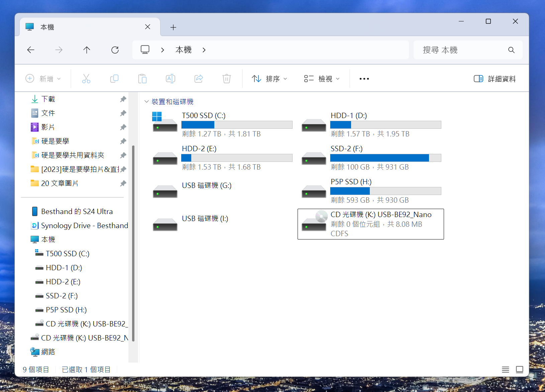
Task: Click 本機 in the address breadcrumb
Action: coord(183,50)
